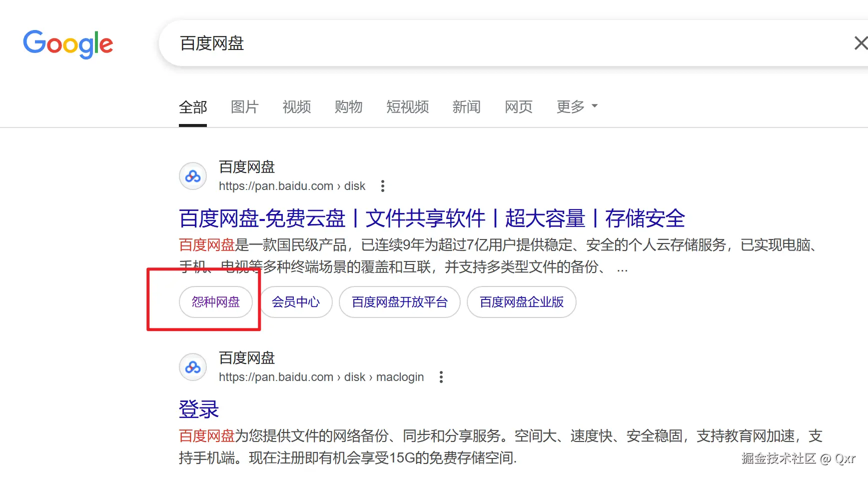The image size is (868, 478).
Task: Switch to the 网页 web tab
Action: (x=518, y=107)
